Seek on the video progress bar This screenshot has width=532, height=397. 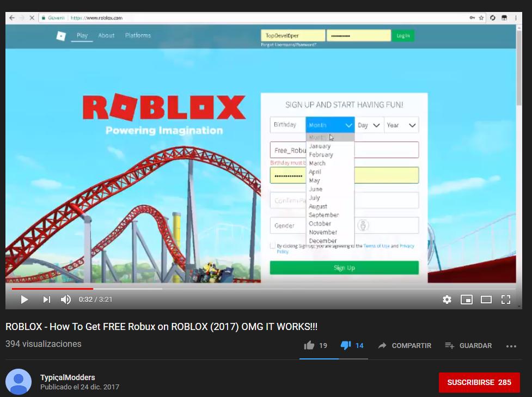click(264, 289)
